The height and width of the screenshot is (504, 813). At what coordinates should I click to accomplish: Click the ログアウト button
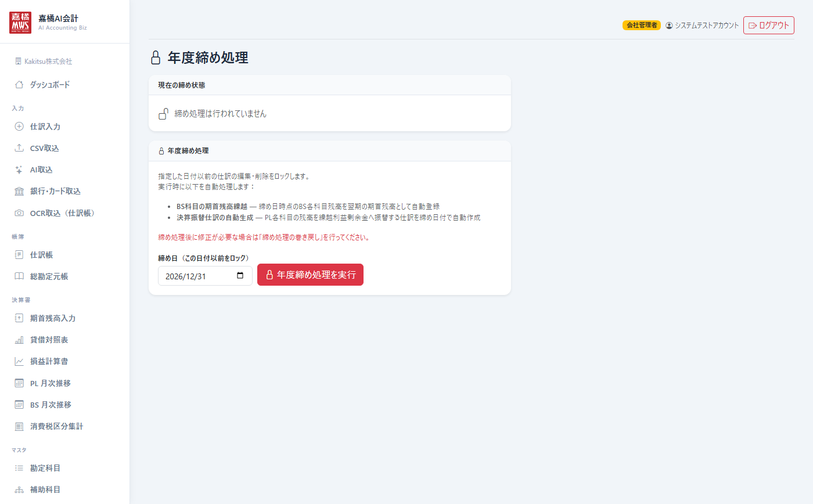pyautogui.click(x=769, y=26)
